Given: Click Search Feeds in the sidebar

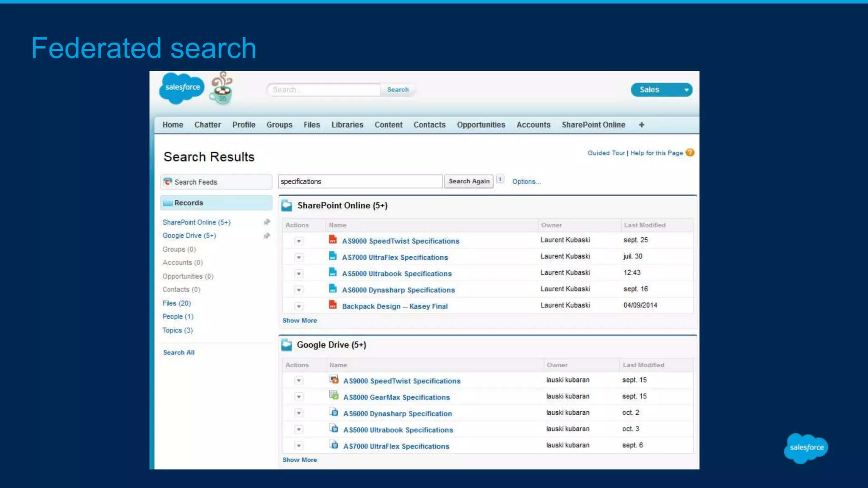Looking at the screenshot, I should pyautogui.click(x=216, y=182).
